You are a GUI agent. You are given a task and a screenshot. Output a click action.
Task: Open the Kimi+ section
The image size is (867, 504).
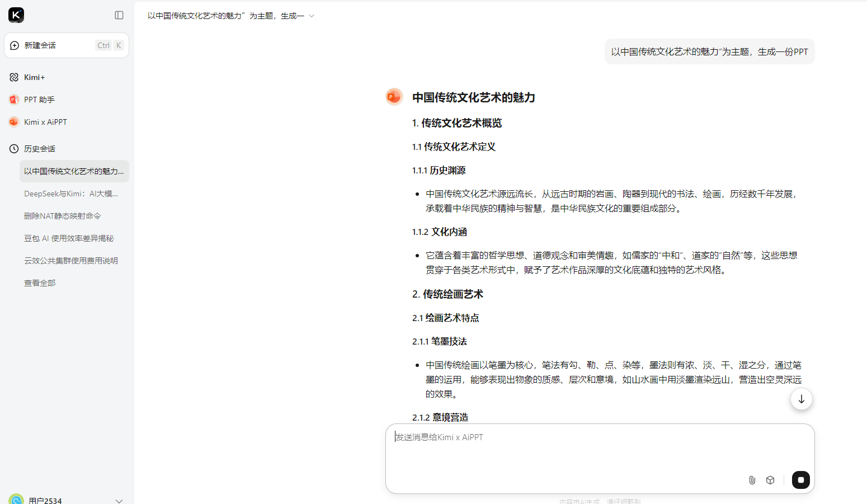tap(34, 77)
